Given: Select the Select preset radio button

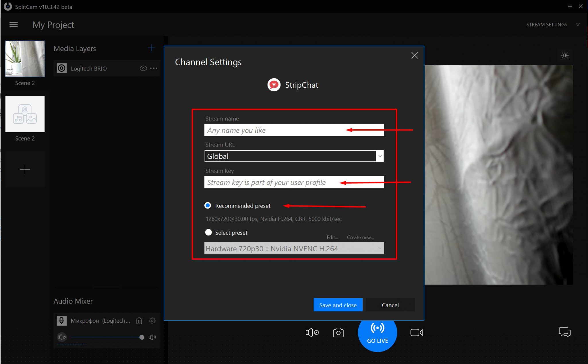Looking at the screenshot, I should [208, 232].
